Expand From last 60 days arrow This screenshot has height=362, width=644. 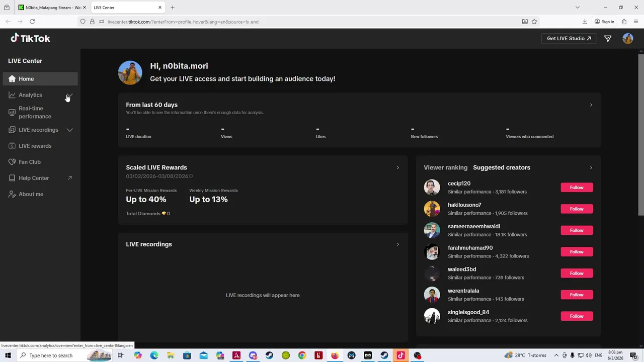coord(591,105)
